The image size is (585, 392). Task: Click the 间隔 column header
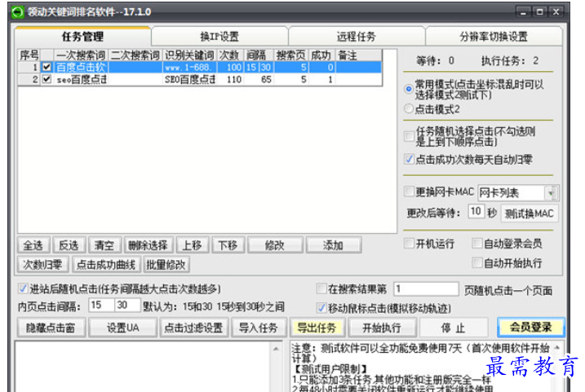pyautogui.click(x=259, y=55)
